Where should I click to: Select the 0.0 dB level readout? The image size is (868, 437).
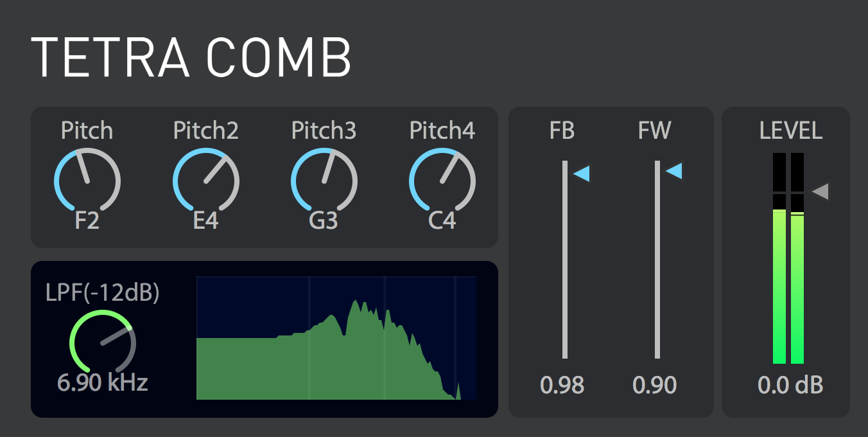click(x=790, y=385)
